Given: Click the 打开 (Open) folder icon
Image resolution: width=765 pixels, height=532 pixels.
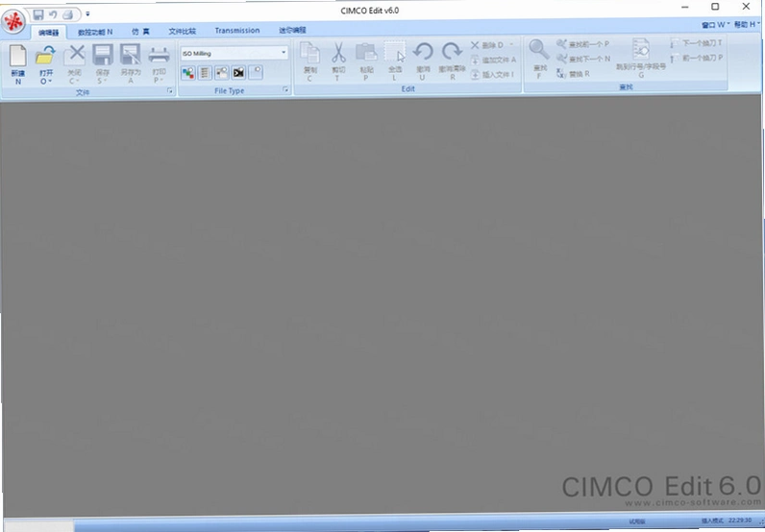Looking at the screenshot, I should point(45,57).
